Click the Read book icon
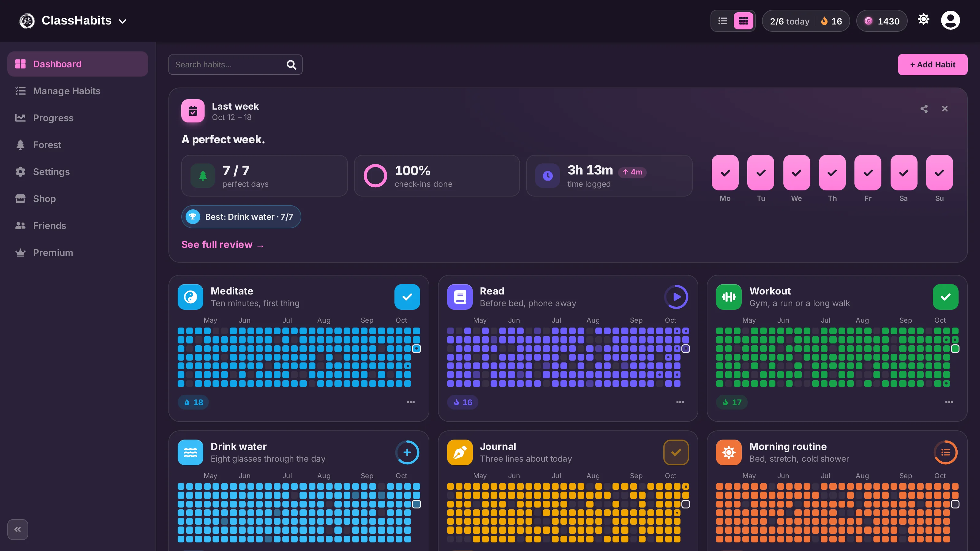Screen dimensions: 980x551 460,297
